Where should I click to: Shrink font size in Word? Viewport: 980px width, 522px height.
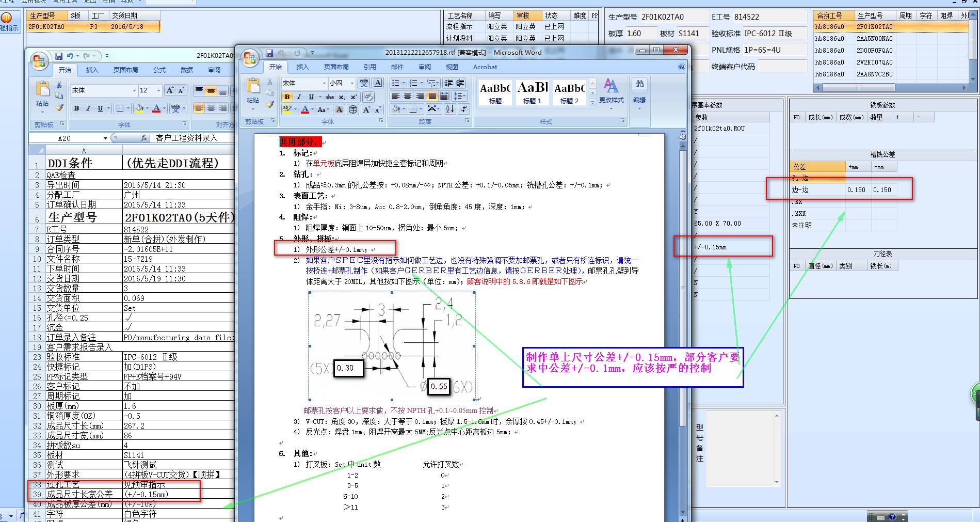[378, 109]
